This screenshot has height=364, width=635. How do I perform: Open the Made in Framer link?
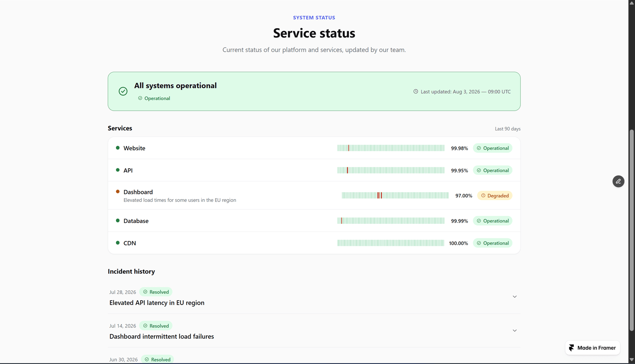click(x=593, y=348)
